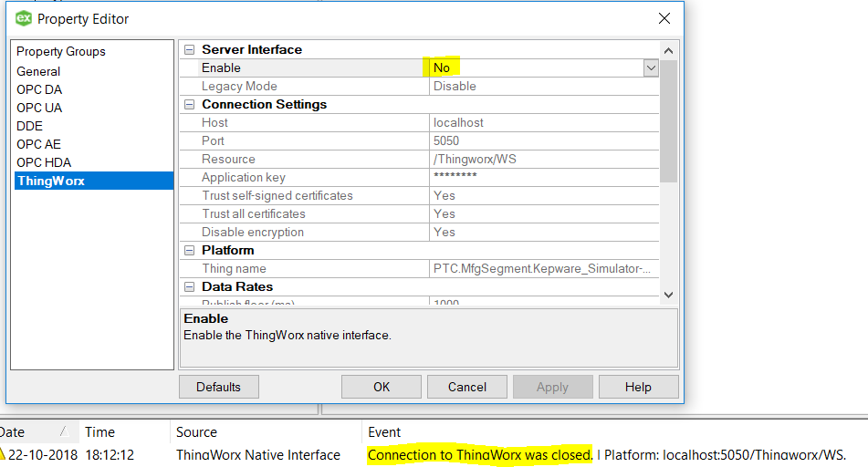Click the Port value 5050
This screenshot has height=467, width=868.
[x=544, y=141]
